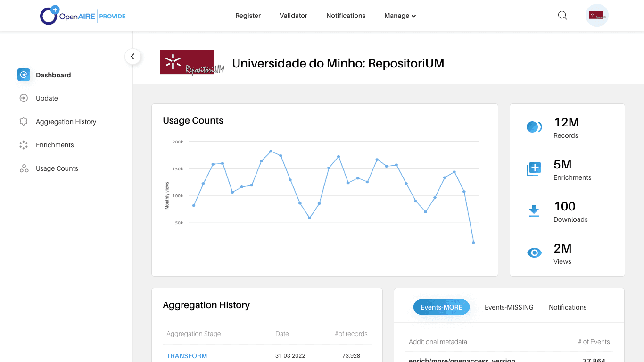Go to the Validator page
The height and width of the screenshot is (362, 644).
(x=293, y=16)
